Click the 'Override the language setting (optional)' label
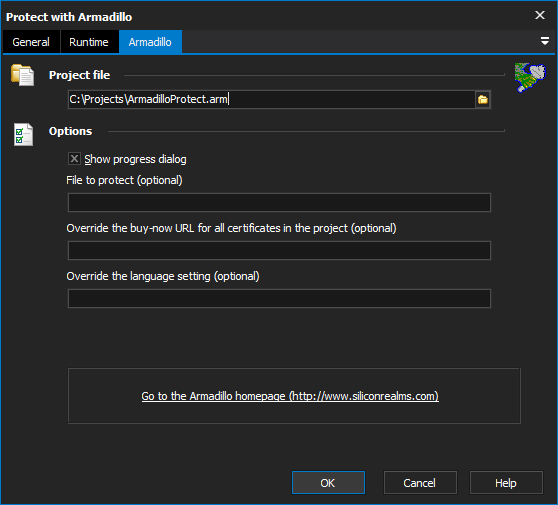The width and height of the screenshot is (558, 505). (x=163, y=276)
